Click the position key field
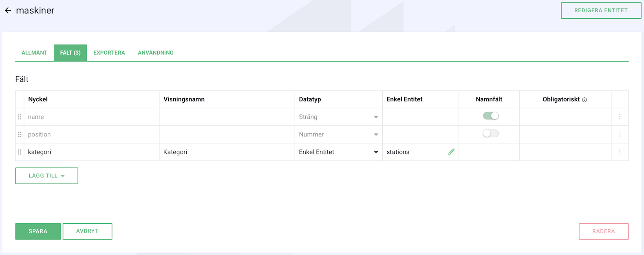Image resolution: width=644 pixels, height=255 pixels. point(92,134)
